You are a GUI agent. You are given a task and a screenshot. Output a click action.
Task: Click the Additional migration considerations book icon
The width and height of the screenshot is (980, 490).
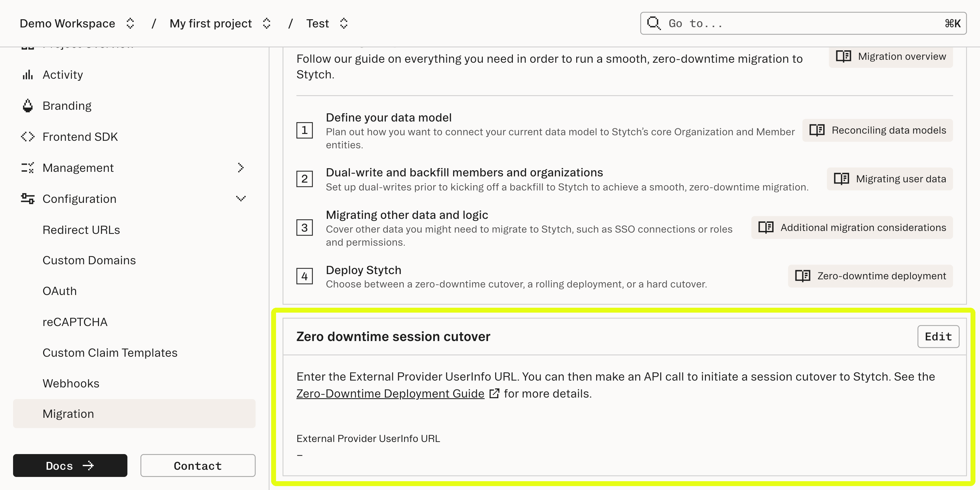(x=766, y=227)
